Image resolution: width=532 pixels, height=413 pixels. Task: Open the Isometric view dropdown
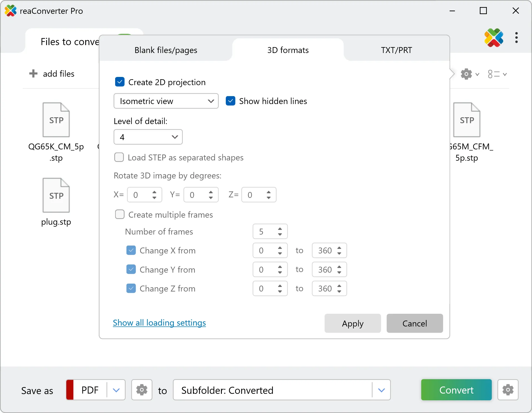coord(166,101)
